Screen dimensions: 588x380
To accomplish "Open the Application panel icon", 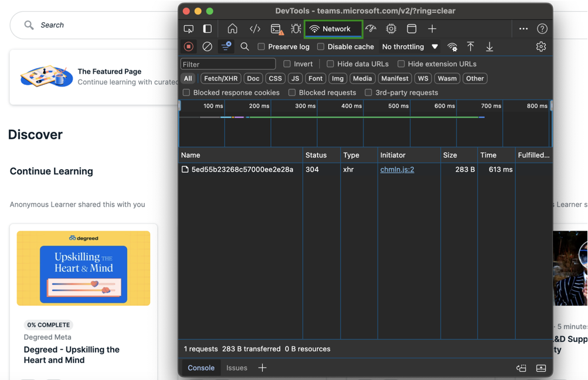I will point(412,29).
